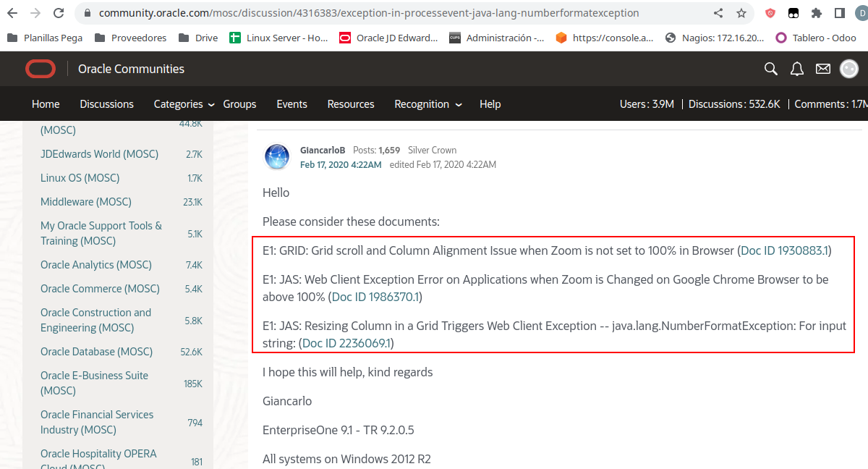Click the "Please consider these documents:" text

tap(351, 221)
